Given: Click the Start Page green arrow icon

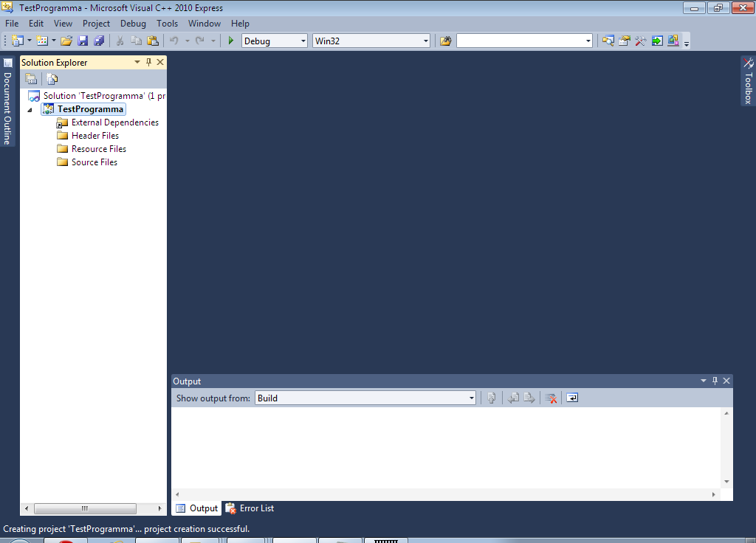Looking at the screenshot, I should point(657,41).
